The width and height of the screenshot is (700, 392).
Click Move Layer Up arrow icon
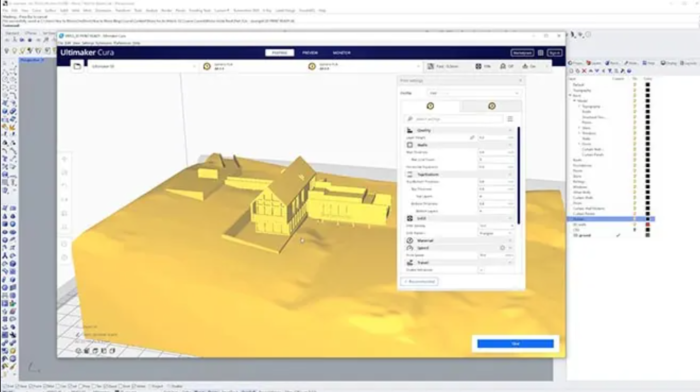pos(591,71)
